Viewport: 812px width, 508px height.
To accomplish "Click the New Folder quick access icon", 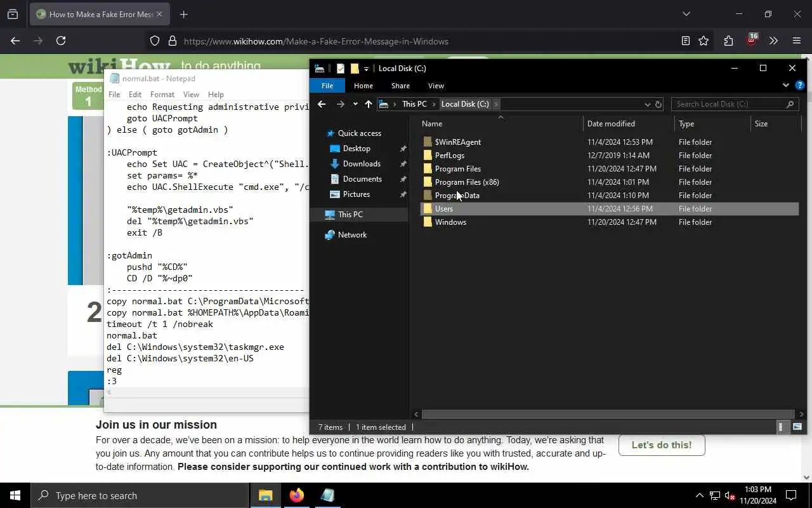I will pyautogui.click(x=355, y=69).
